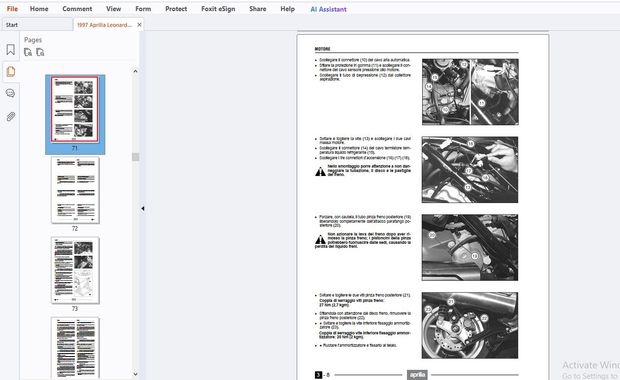Close the 1997 Aprilia Leonardo document tab
This screenshot has width=620, height=380.
tap(139, 25)
